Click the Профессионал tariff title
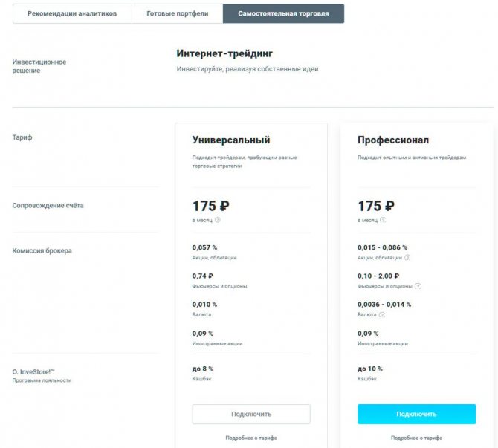 click(x=392, y=140)
